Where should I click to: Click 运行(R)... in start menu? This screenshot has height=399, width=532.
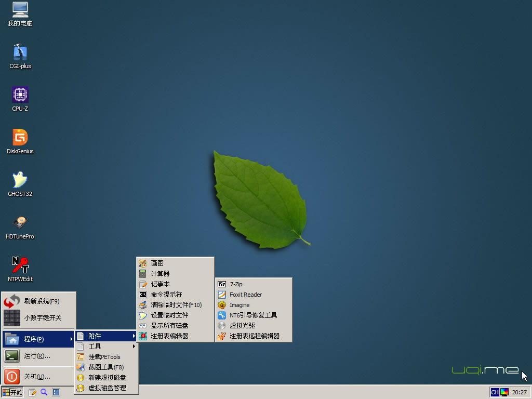tap(38, 356)
